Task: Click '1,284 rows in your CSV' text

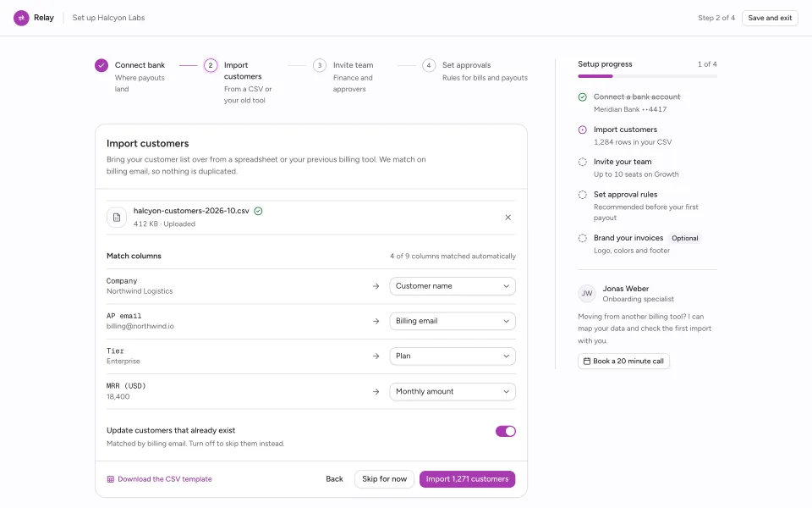Action: pyautogui.click(x=633, y=142)
